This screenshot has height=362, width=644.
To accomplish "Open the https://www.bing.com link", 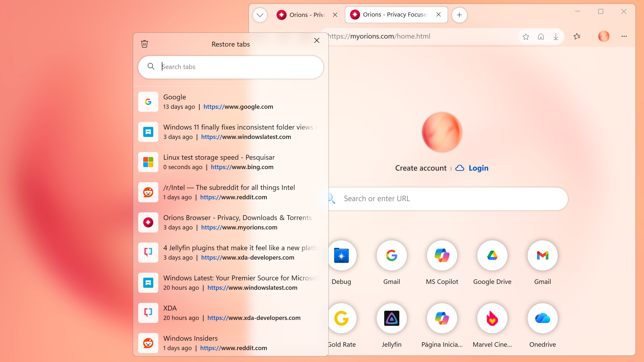I will click(242, 167).
